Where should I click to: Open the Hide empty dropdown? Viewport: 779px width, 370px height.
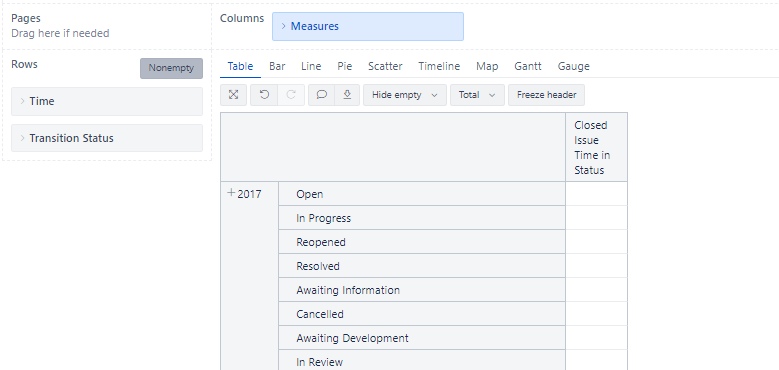coord(405,95)
